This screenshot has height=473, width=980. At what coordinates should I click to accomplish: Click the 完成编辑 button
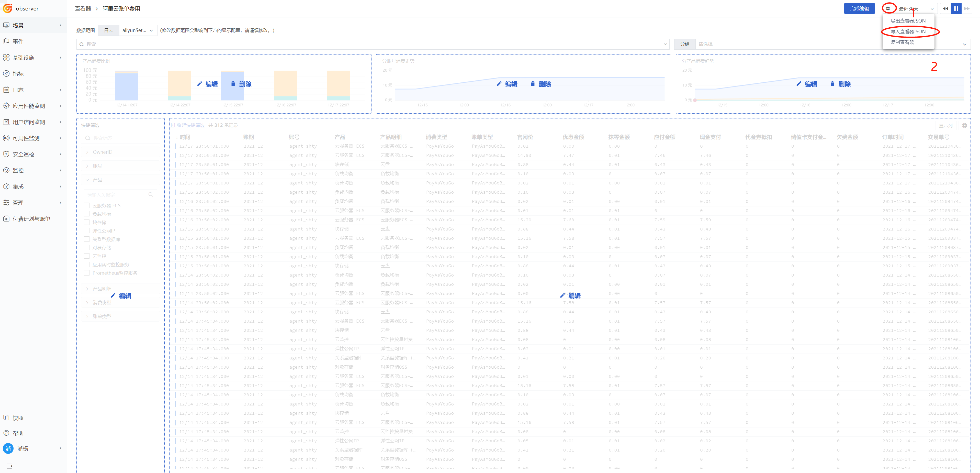(x=859, y=8)
